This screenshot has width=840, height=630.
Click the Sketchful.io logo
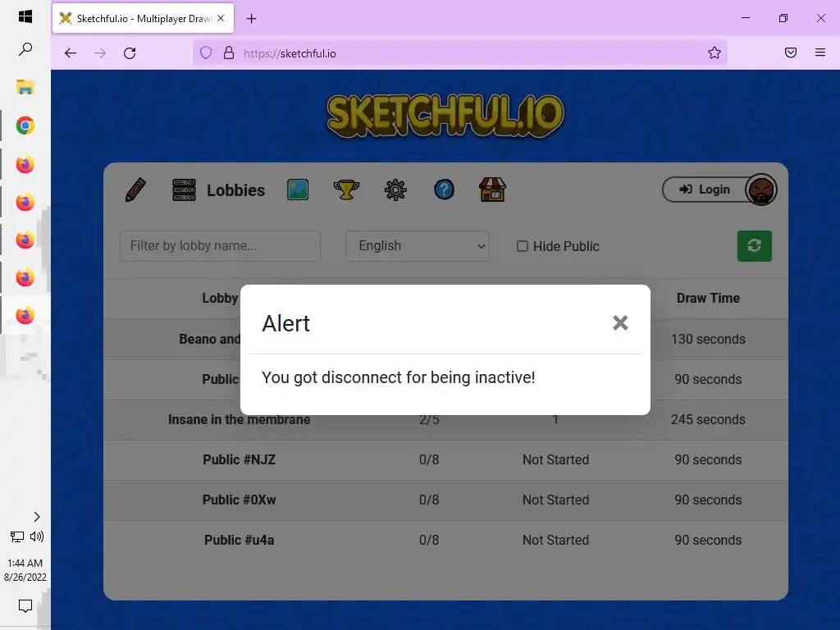[445, 116]
